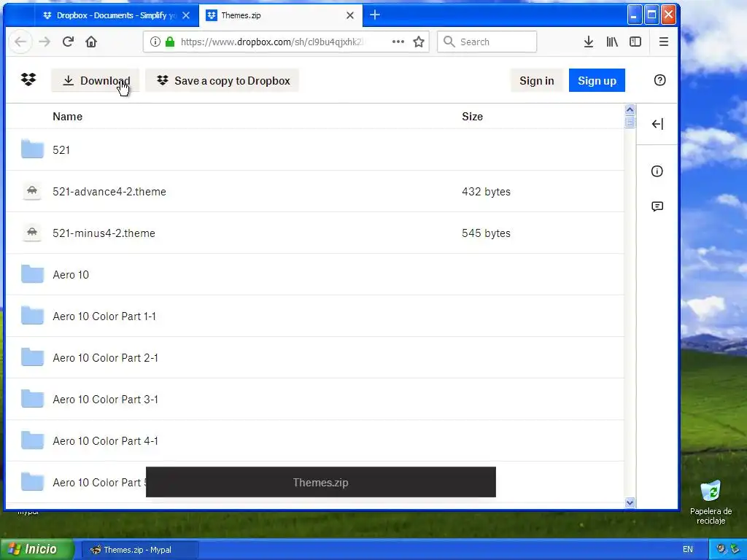Open the Aero 10 folder name
The image size is (747, 560).
pyautogui.click(x=71, y=275)
